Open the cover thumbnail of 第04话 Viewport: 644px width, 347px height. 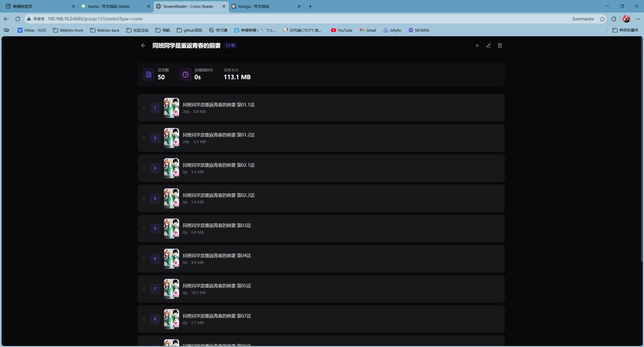[x=172, y=259]
